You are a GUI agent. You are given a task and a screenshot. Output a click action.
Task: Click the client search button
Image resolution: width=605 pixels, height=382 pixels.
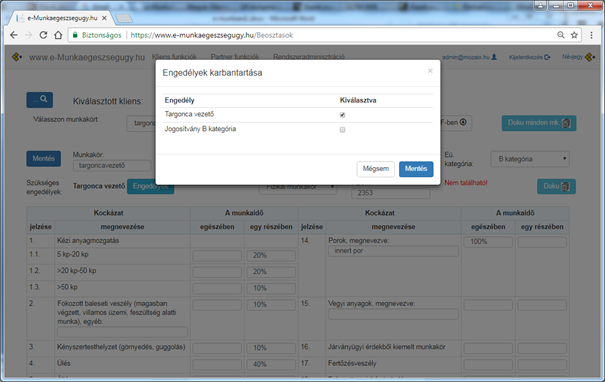pos(40,100)
